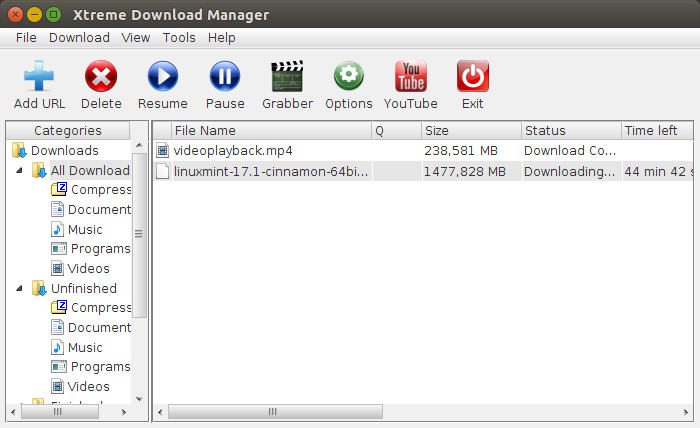Click the red Delete icon
700x428 pixels.
(101, 76)
